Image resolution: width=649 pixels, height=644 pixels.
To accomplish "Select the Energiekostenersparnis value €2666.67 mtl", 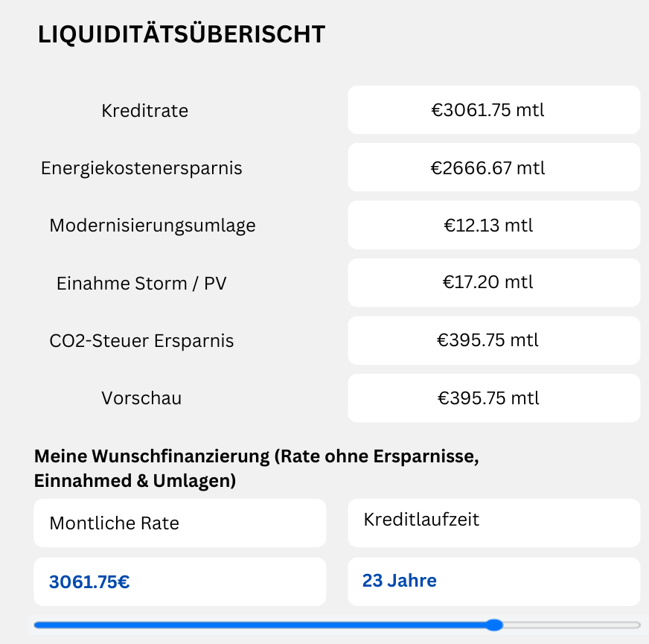I will click(x=493, y=168).
